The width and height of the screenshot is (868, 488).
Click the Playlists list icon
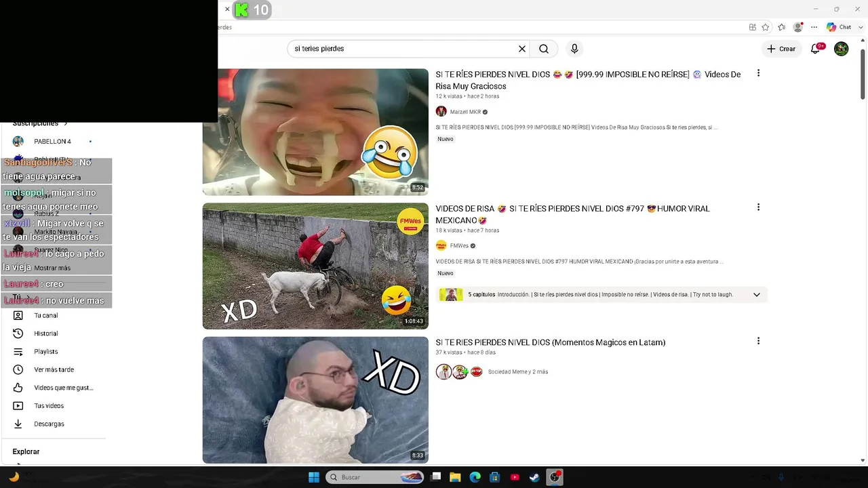[18, 352]
